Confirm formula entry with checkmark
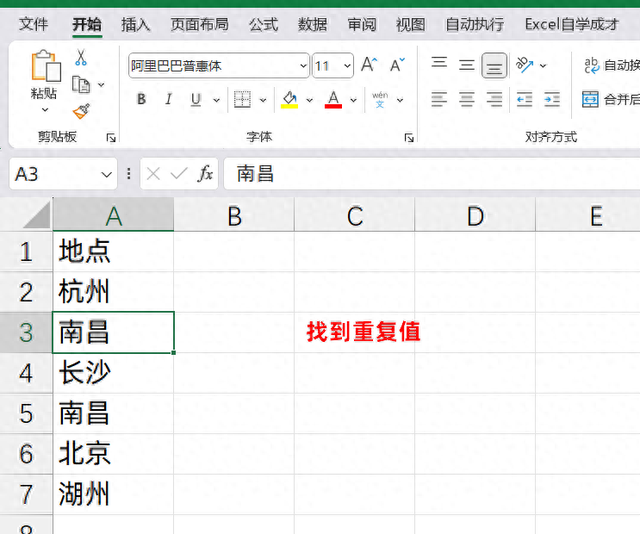 click(179, 174)
